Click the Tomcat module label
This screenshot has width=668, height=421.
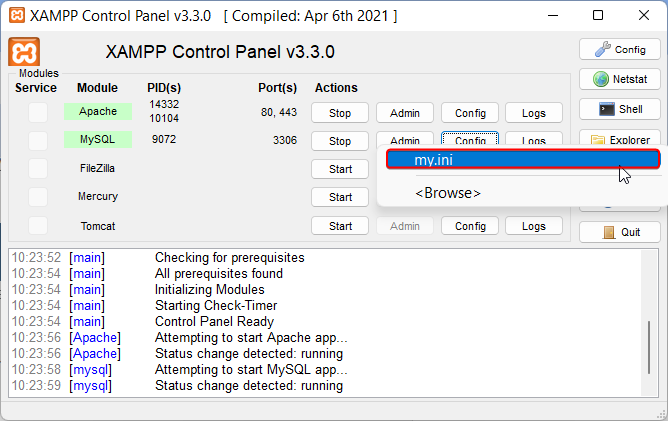point(98,226)
